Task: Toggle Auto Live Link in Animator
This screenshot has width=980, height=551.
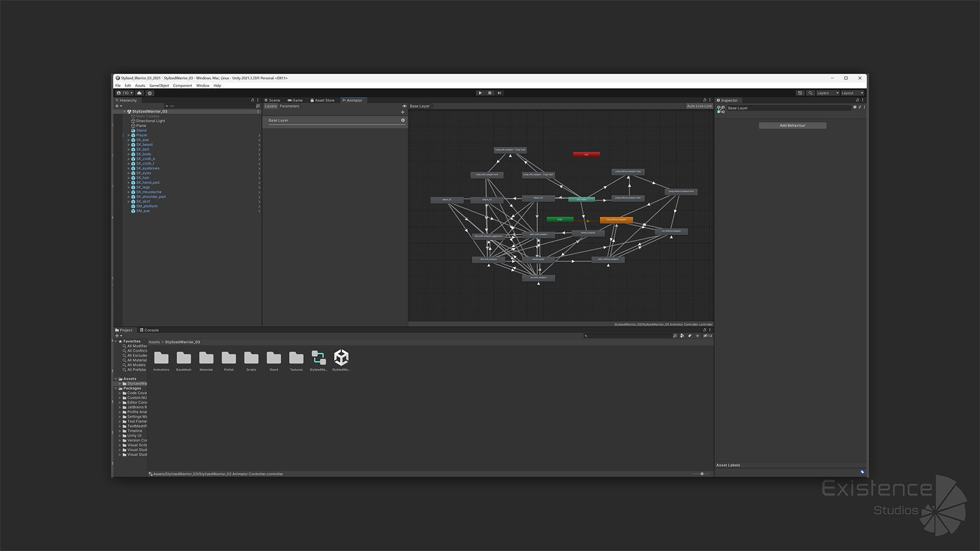Action: pos(699,106)
